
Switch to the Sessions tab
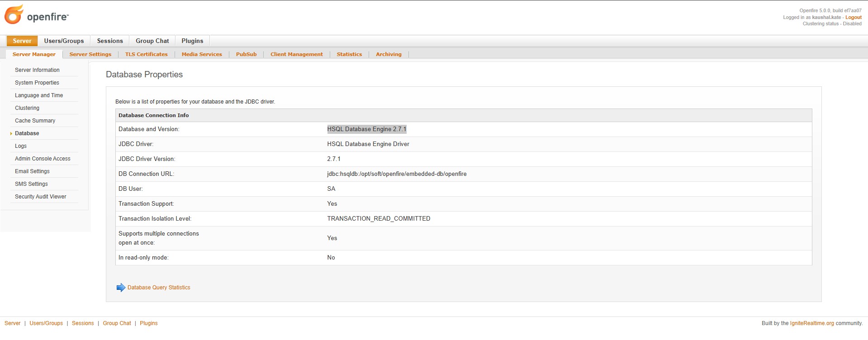(110, 41)
